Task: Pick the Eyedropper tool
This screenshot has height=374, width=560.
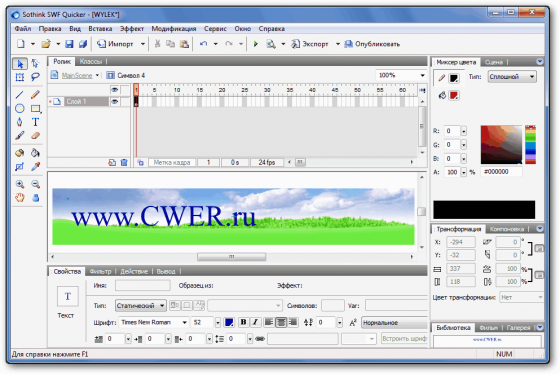Action: [35, 166]
